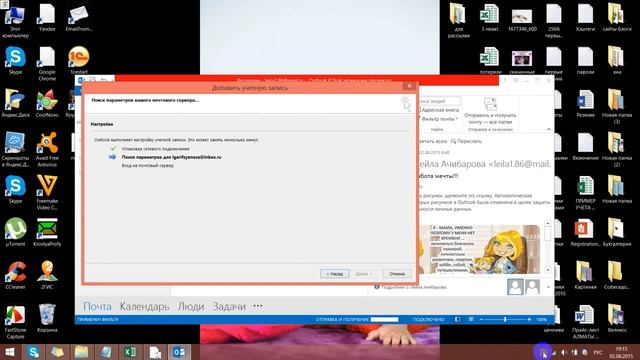This screenshot has width=640, height=360.
Task: Click the РУС language indicator in tray
Action: 598,352
